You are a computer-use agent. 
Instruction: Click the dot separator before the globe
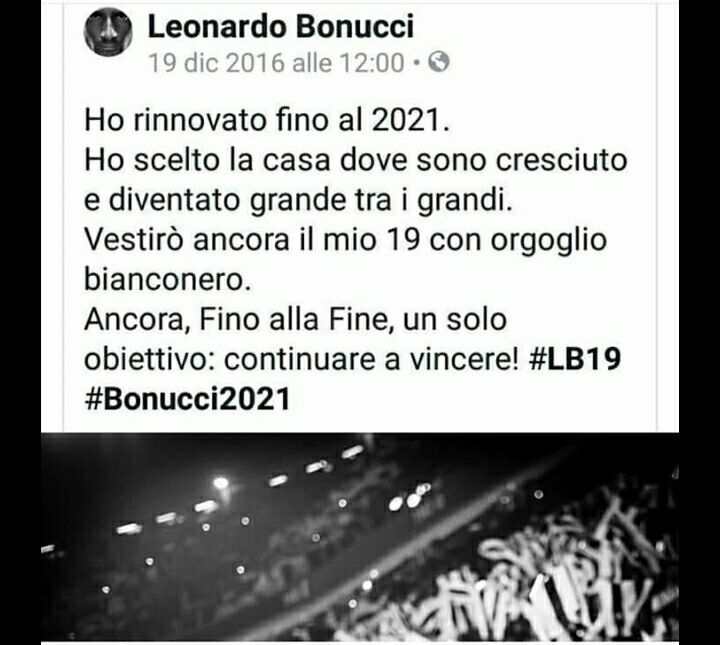416,62
